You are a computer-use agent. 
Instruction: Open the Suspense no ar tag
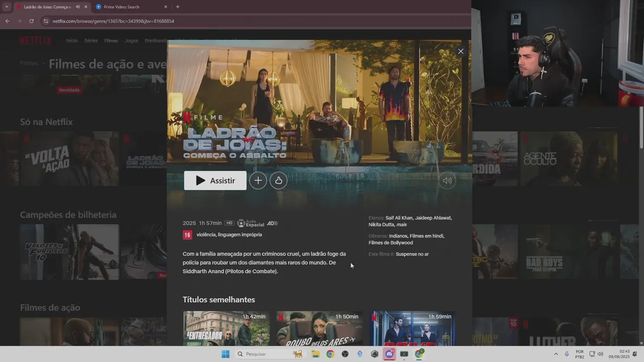[412, 254]
